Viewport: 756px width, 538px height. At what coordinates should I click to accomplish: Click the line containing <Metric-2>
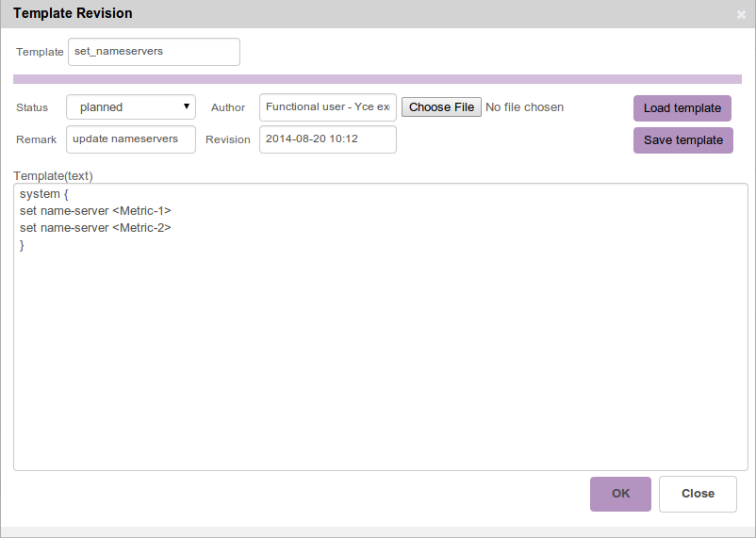coord(95,228)
